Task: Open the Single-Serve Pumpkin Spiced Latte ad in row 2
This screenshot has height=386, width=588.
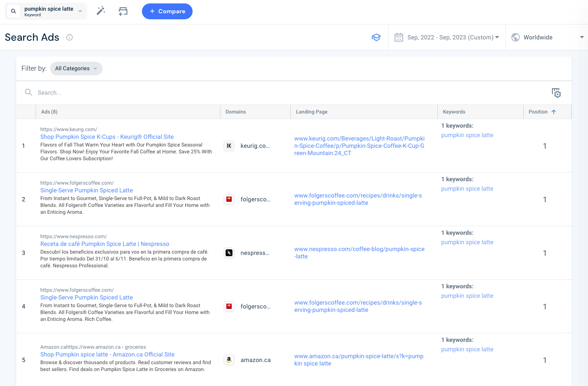Action: tap(87, 190)
